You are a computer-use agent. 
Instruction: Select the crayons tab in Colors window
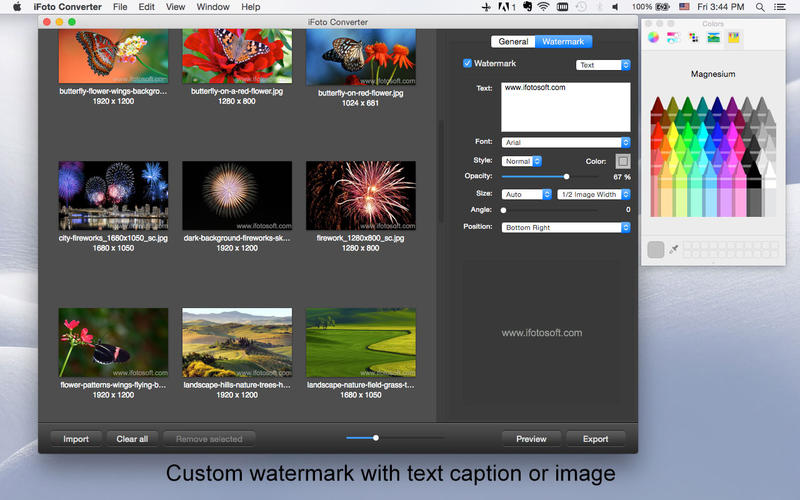pos(733,37)
